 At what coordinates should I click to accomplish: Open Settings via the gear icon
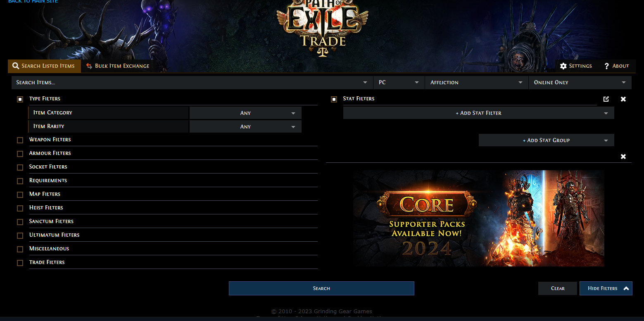click(576, 66)
